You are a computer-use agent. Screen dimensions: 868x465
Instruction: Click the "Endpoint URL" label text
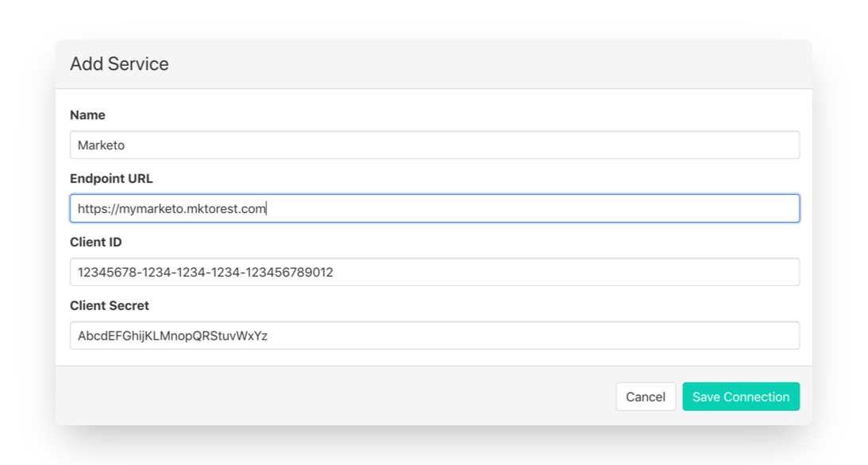pyautogui.click(x=111, y=179)
